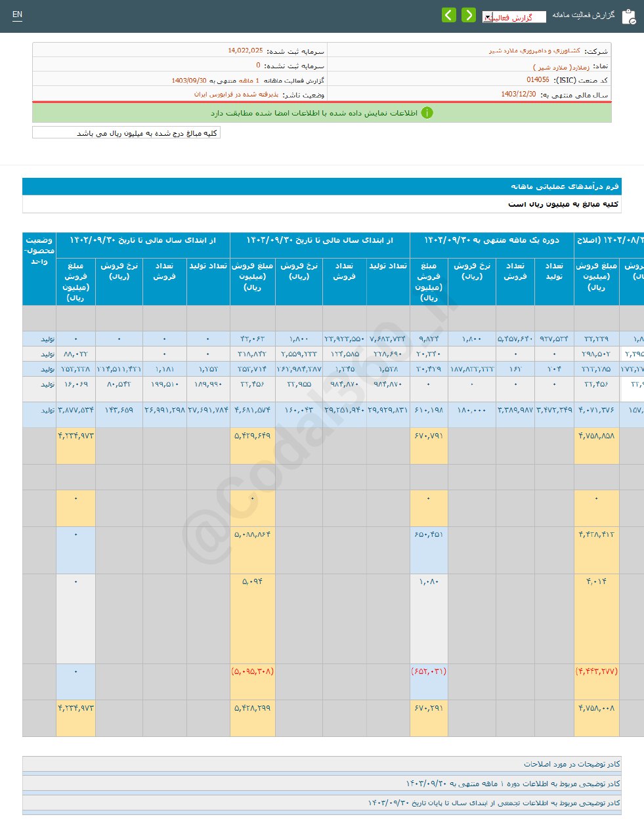Click the million-rial amounts note field
This screenshot has width=644, height=840.
coord(126,133)
